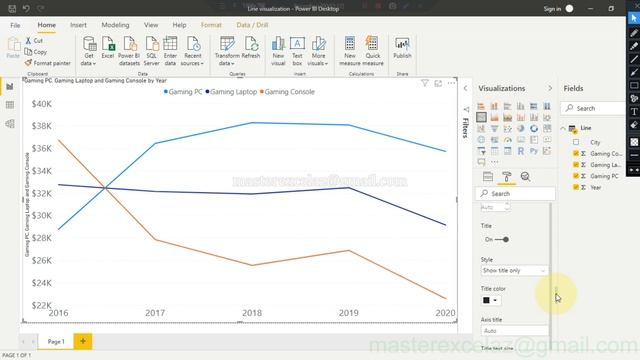Select the gauge visual
Screen dimensions: 640x360
507,140
